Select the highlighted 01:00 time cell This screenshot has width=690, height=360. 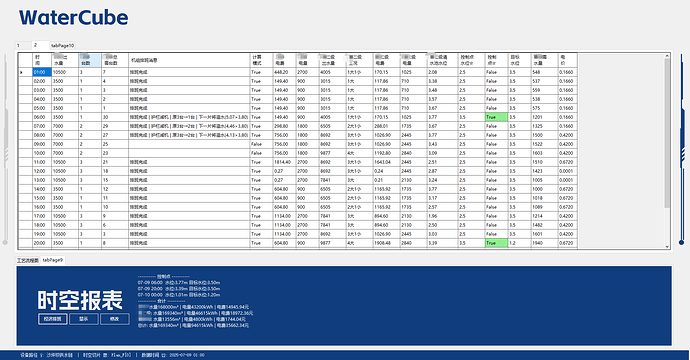tap(42, 72)
